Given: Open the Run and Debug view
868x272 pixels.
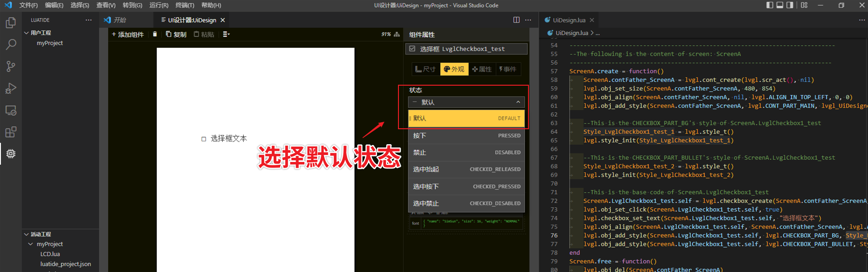Looking at the screenshot, I should [11, 88].
